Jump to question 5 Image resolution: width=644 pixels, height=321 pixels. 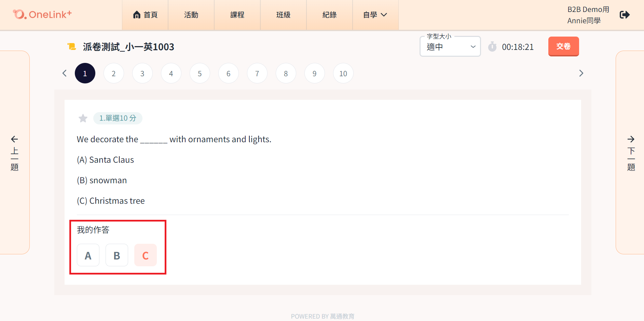200,73
